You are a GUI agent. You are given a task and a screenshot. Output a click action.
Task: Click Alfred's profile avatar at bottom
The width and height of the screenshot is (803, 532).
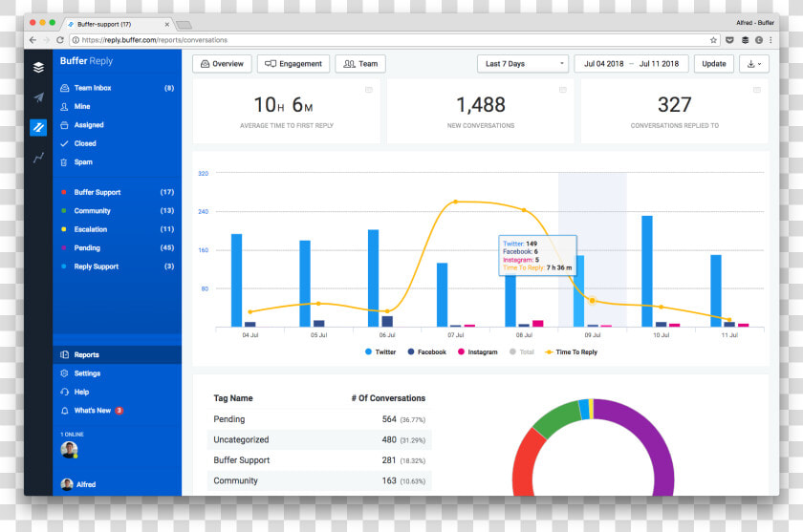coord(67,484)
